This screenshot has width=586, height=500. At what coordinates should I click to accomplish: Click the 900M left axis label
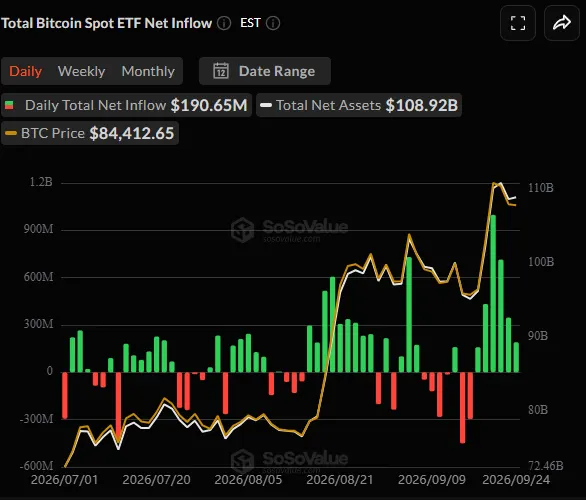pos(38,229)
